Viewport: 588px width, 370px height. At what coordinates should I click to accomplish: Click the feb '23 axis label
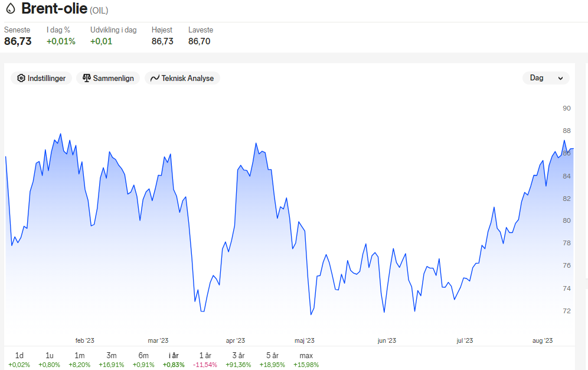85,340
